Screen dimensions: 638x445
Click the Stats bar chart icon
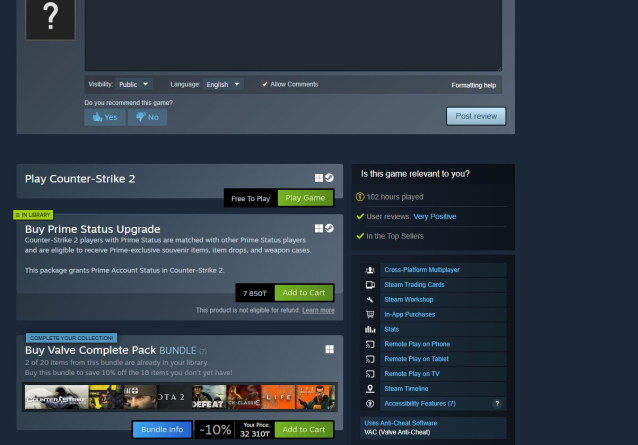tap(370, 329)
